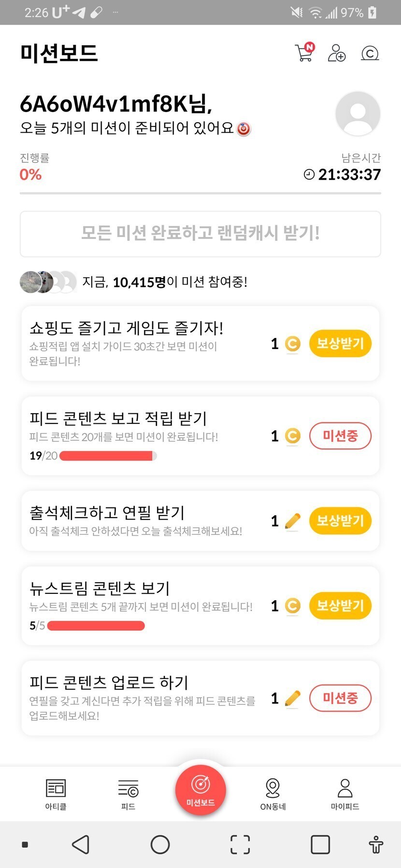
Task: Tap the red 미션보드 center tab
Action: point(200,791)
